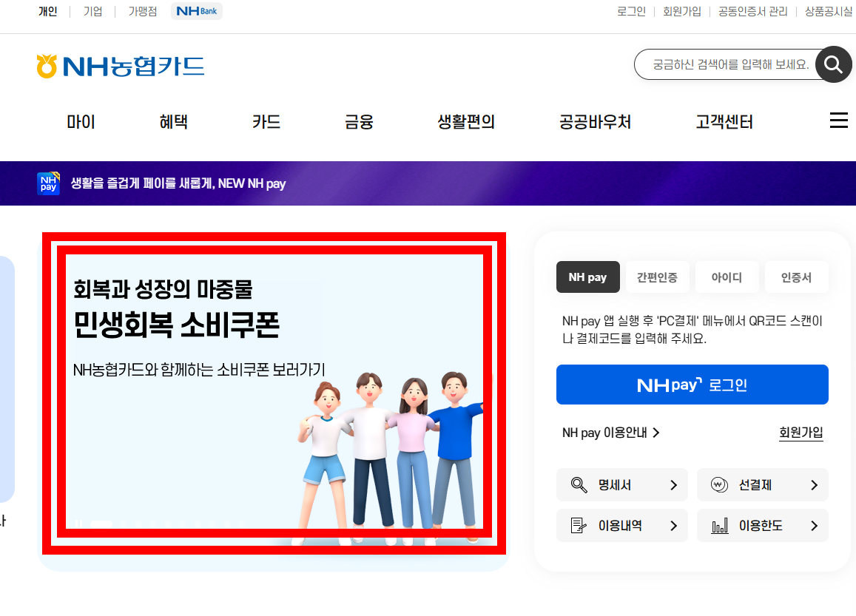
Task: Open the 혜택 menu
Action: (x=174, y=122)
